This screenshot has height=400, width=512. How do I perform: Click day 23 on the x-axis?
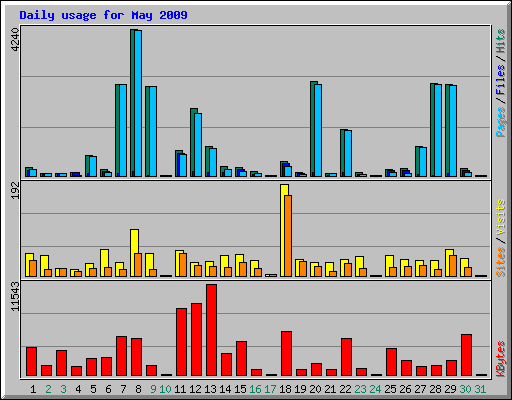[x=360, y=389]
